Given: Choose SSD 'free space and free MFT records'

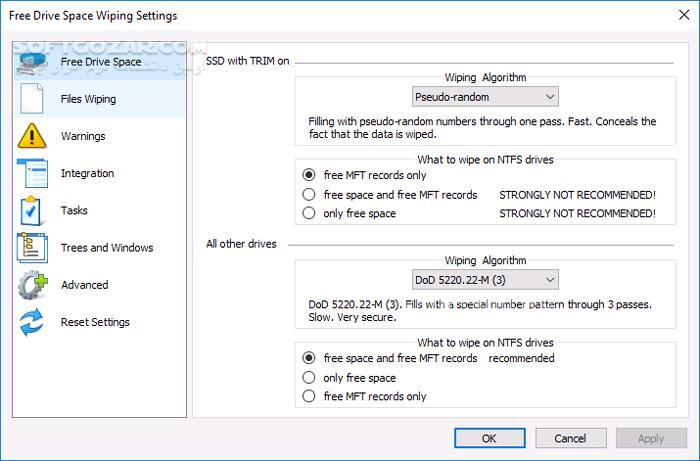Looking at the screenshot, I should click(309, 194).
